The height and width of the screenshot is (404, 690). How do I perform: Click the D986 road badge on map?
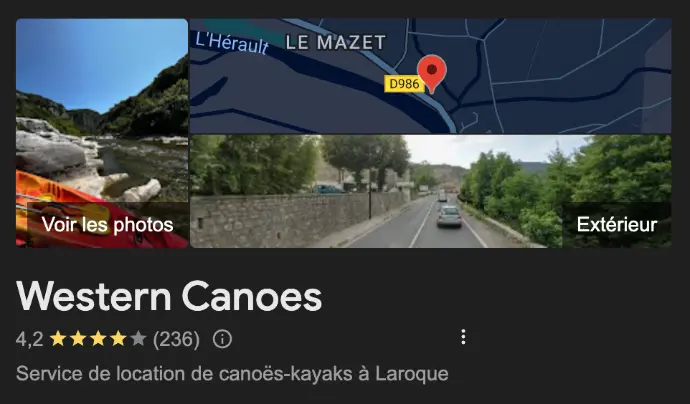[404, 84]
